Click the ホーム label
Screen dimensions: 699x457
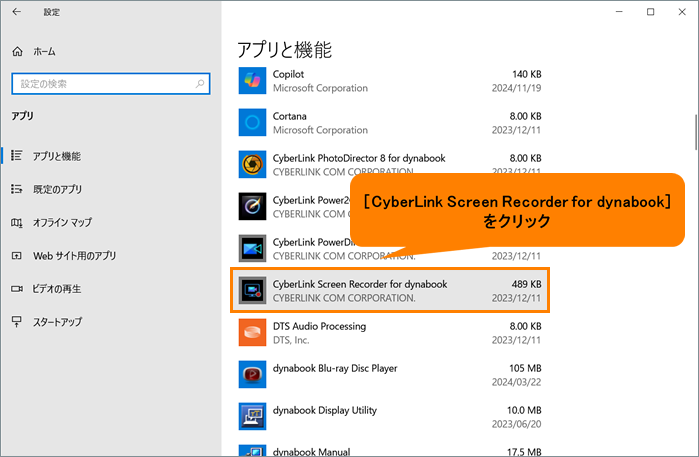click(x=44, y=52)
